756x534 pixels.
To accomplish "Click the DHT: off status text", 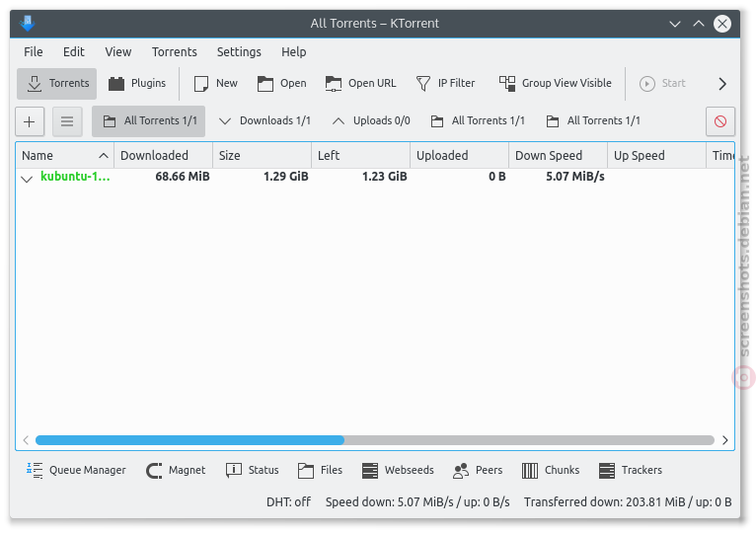I will tap(288, 502).
